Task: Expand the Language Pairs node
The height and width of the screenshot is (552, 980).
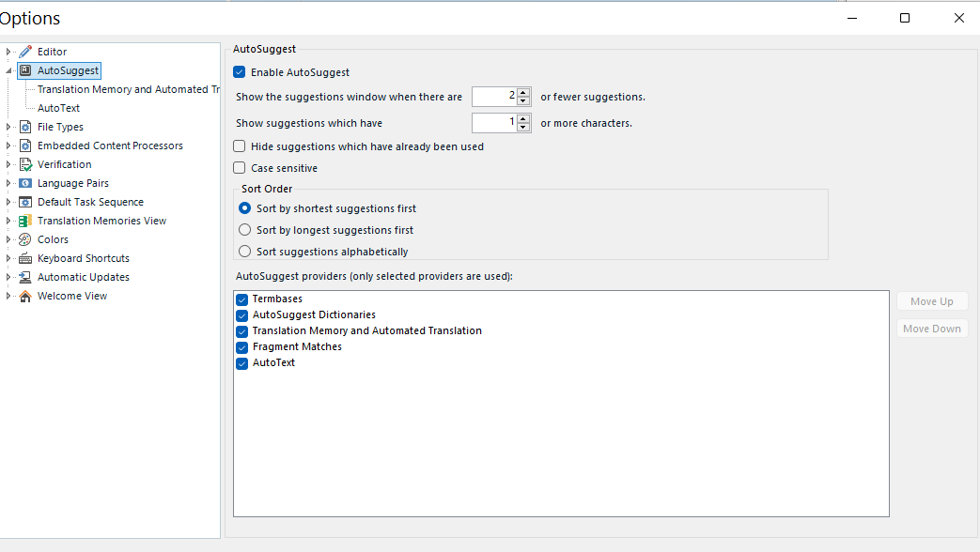Action: pos(8,183)
